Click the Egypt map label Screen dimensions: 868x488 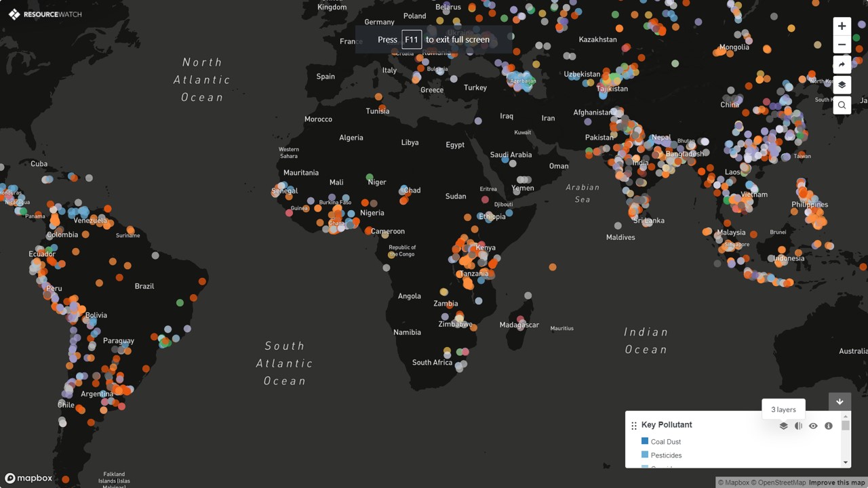click(x=455, y=145)
